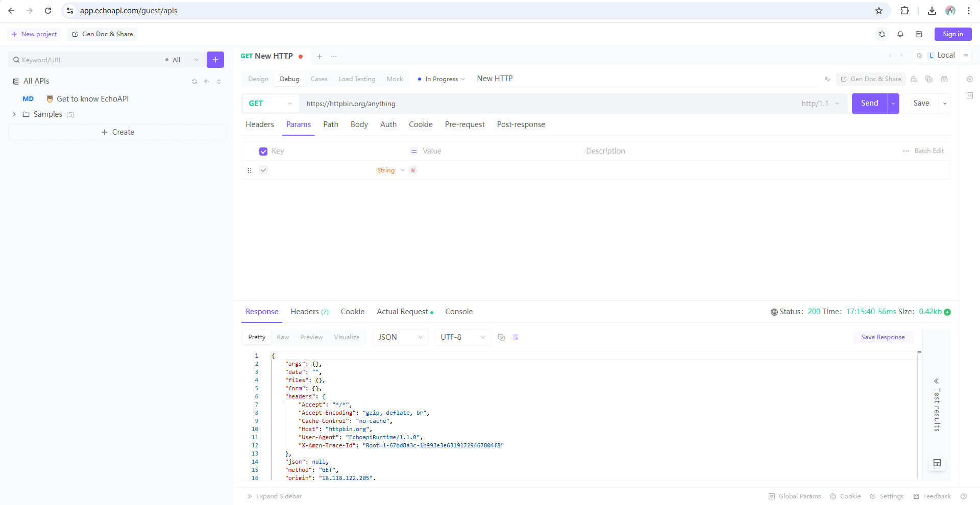
Task: Click Batch Edit
Action: (x=929, y=151)
